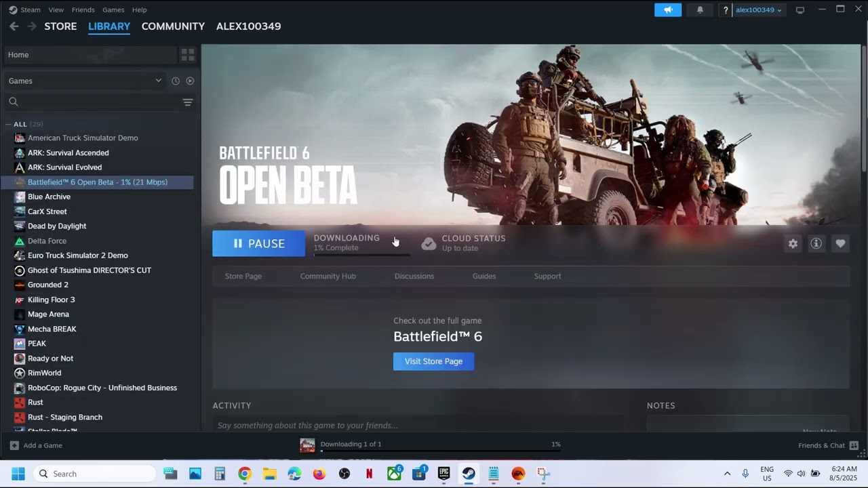Click the Visit Store Page button
This screenshot has height=488, width=868.
(x=433, y=361)
